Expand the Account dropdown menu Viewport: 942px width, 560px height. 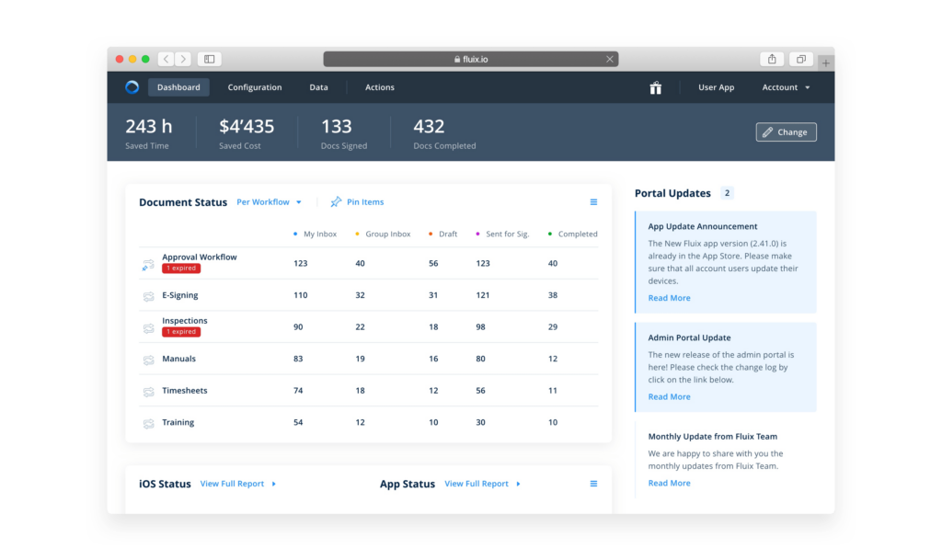click(784, 86)
